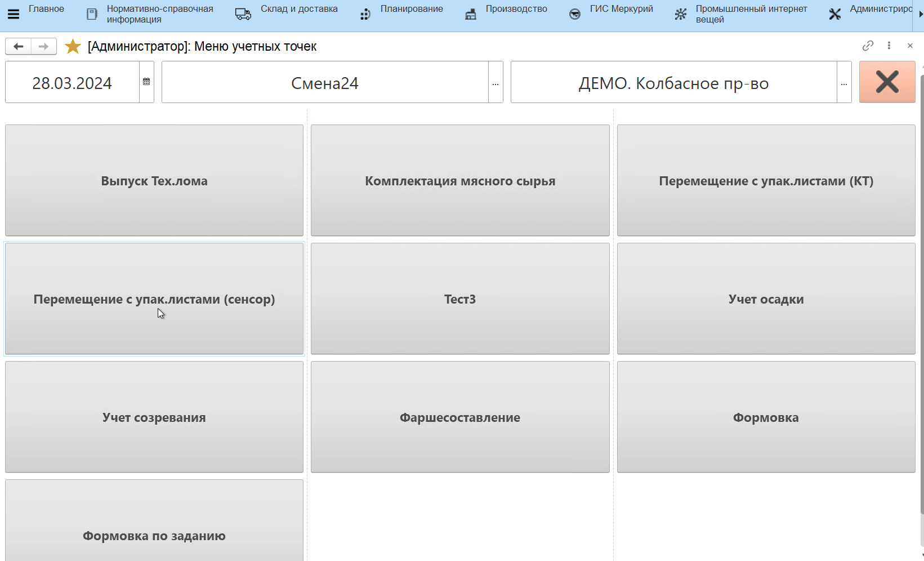Open selection list for ДЕМО. Колбасное пр-во
The height and width of the screenshot is (561, 924).
pos(844,83)
